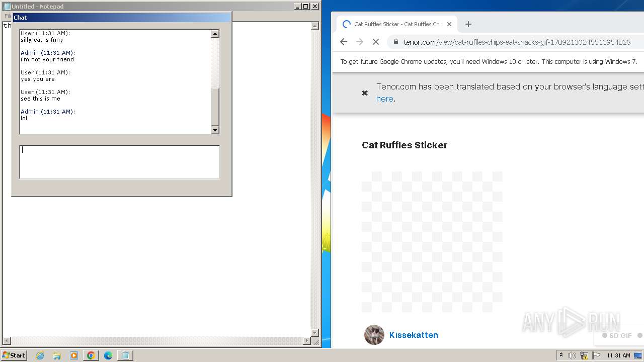Viewport: 644px width, 362px height.
Task: Maximize the Notepad window
Action: tap(306, 6)
